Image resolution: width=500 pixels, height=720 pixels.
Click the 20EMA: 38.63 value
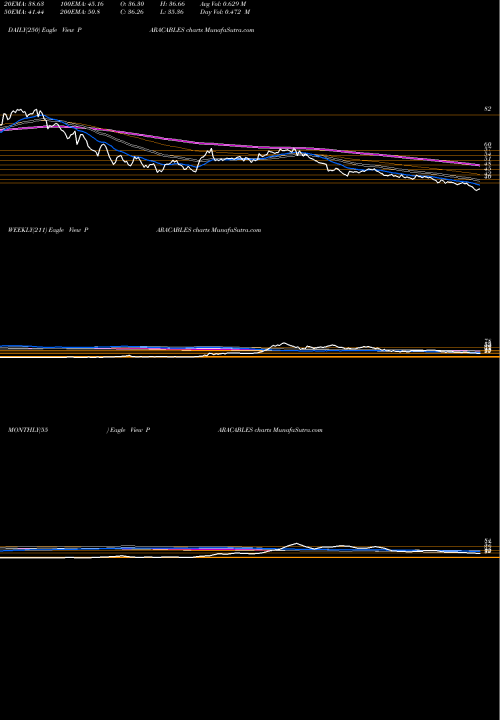(23, 4)
